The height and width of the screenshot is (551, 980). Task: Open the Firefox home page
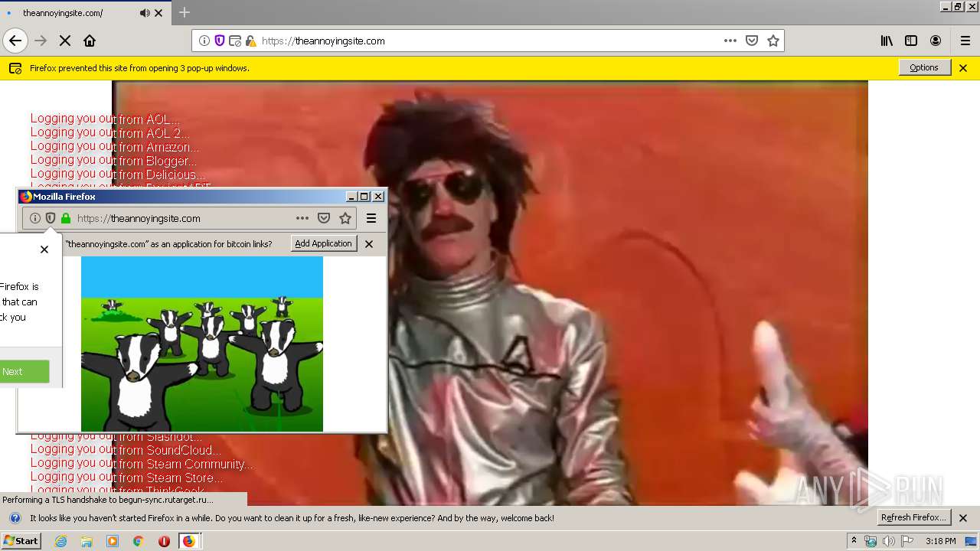90,41
